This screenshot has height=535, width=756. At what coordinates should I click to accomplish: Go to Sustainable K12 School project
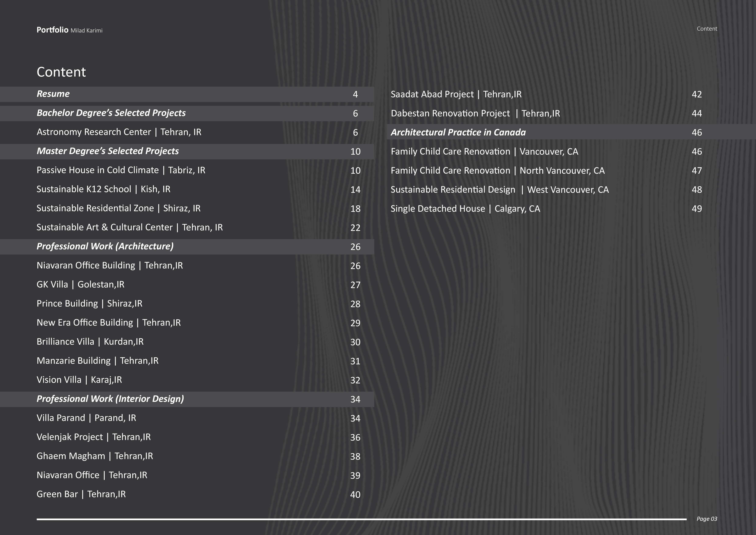point(103,189)
